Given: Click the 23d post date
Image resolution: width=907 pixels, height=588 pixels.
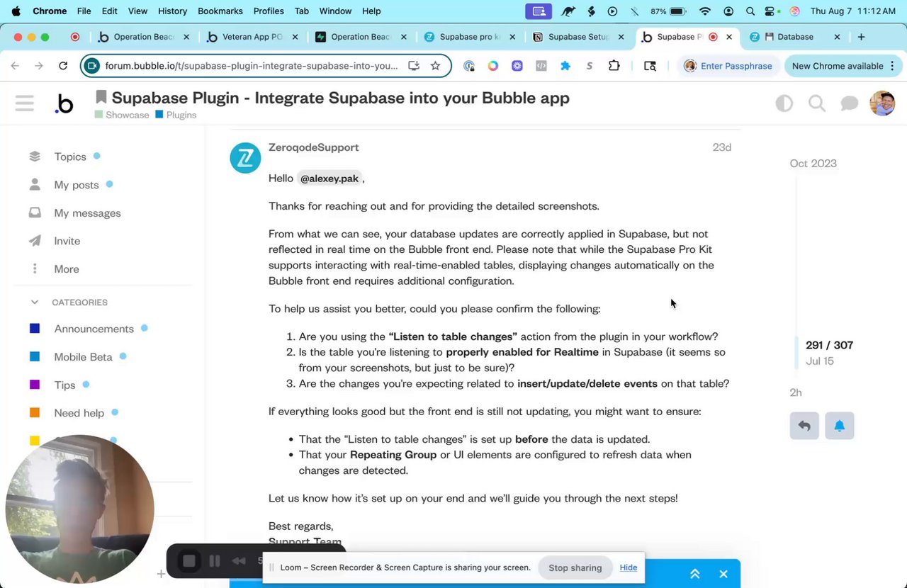Looking at the screenshot, I should pos(722,147).
